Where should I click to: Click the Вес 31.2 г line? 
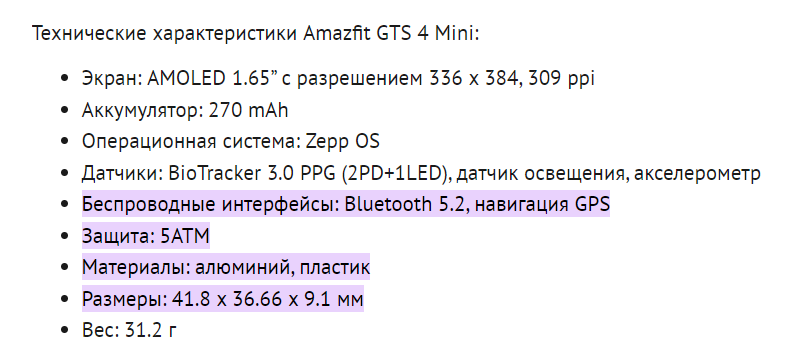coord(129,330)
